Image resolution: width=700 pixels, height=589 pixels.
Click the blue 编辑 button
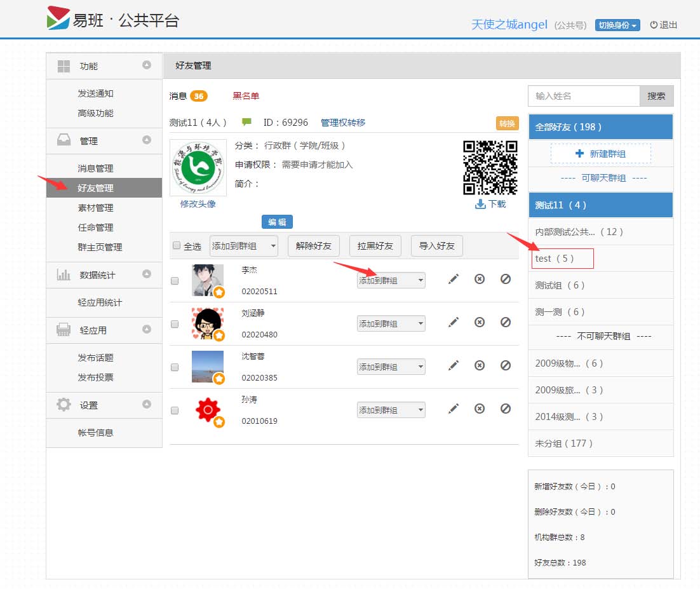tap(277, 222)
